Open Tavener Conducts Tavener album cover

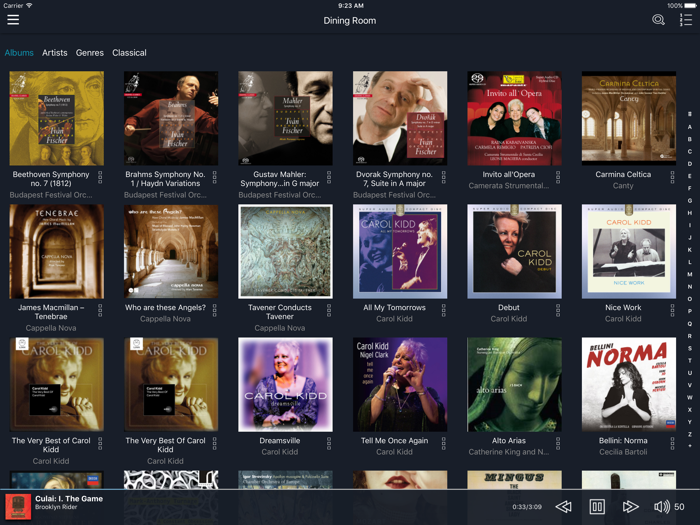[285, 251]
